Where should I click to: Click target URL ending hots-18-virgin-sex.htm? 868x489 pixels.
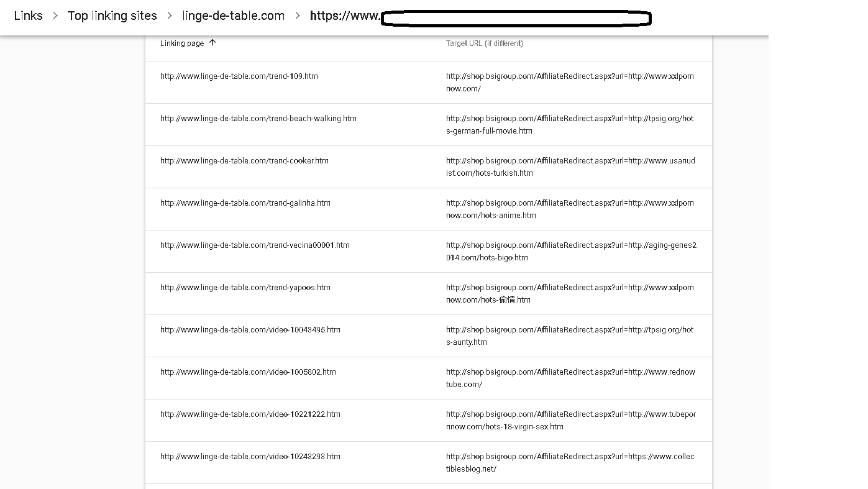tap(571, 421)
